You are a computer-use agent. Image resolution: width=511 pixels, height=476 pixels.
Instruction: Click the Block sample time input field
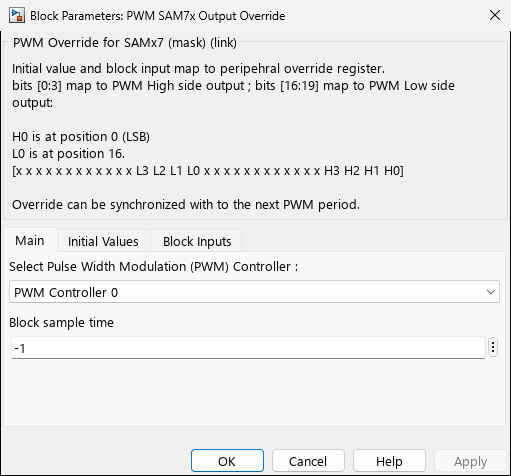pyautogui.click(x=248, y=348)
